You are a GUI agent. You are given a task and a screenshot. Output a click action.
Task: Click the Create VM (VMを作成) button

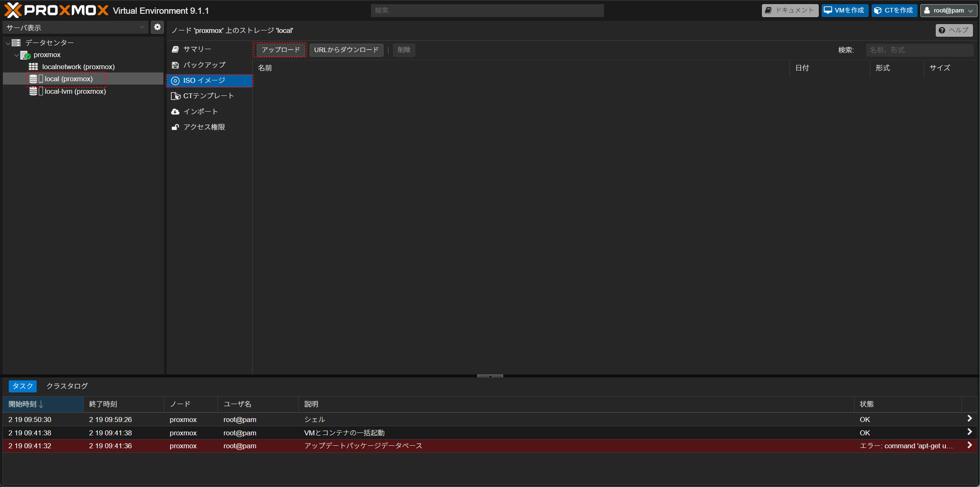pos(845,10)
